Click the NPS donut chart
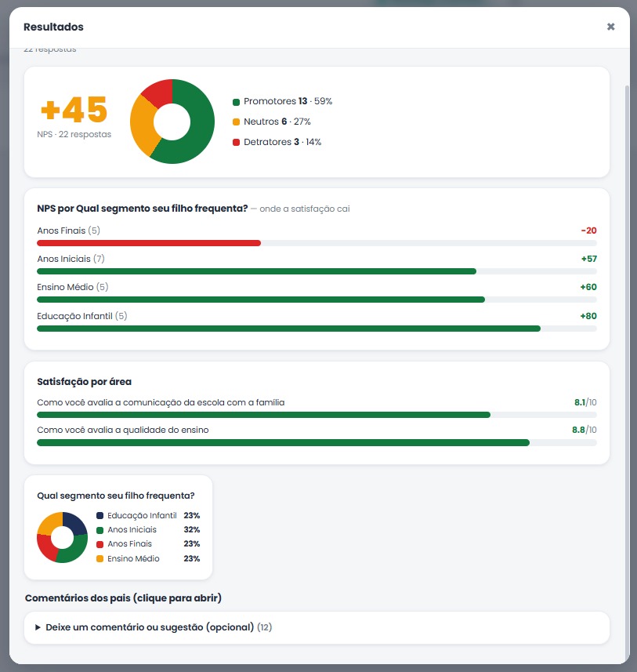Viewport: 637px width, 672px height. (172, 122)
